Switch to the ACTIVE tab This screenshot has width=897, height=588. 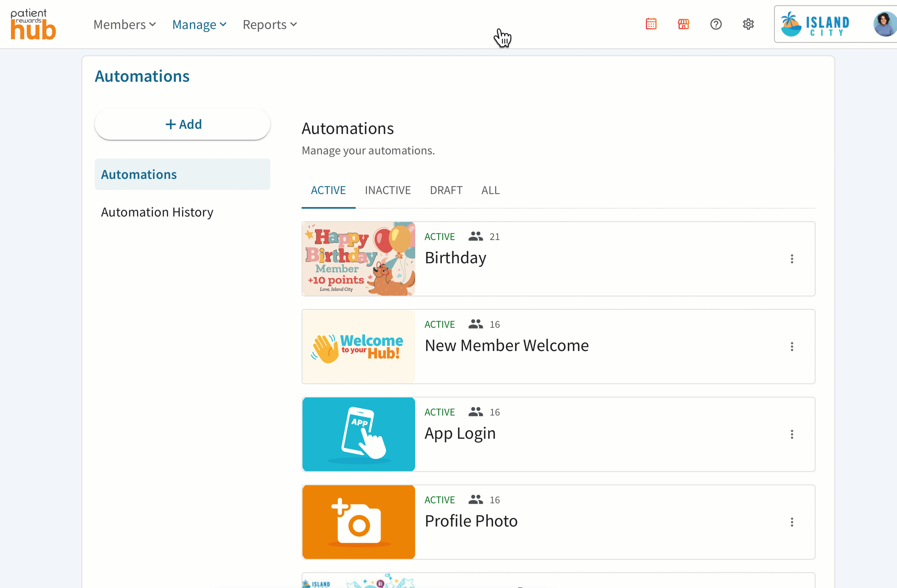coord(328,190)
